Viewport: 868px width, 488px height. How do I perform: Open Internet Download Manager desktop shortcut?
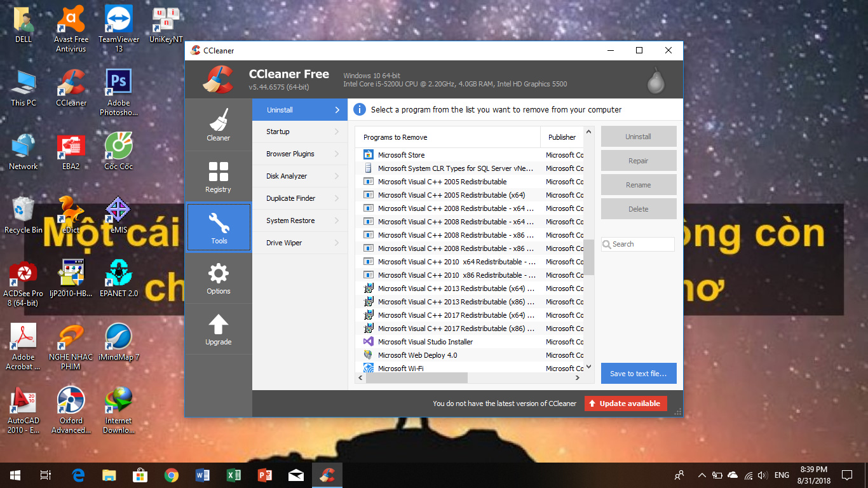[x=119, y=410]
